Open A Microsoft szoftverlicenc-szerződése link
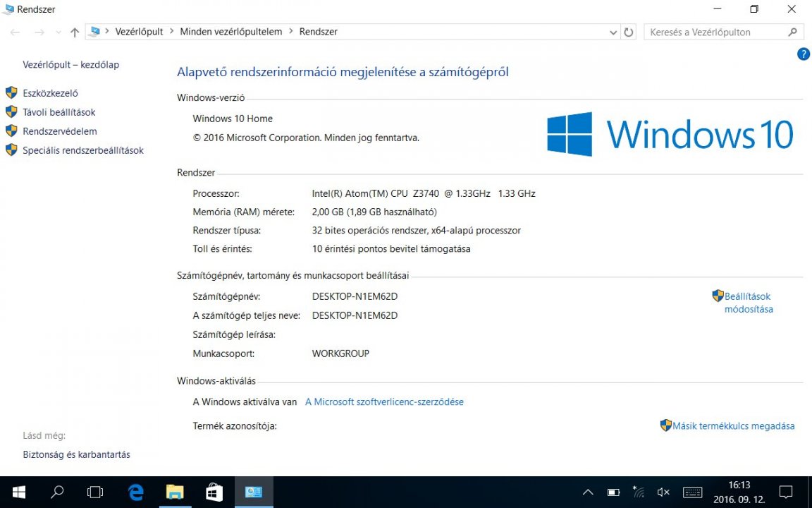Viewport: 812px width, 508px height. pyautogui.click(x=384, y=401)
